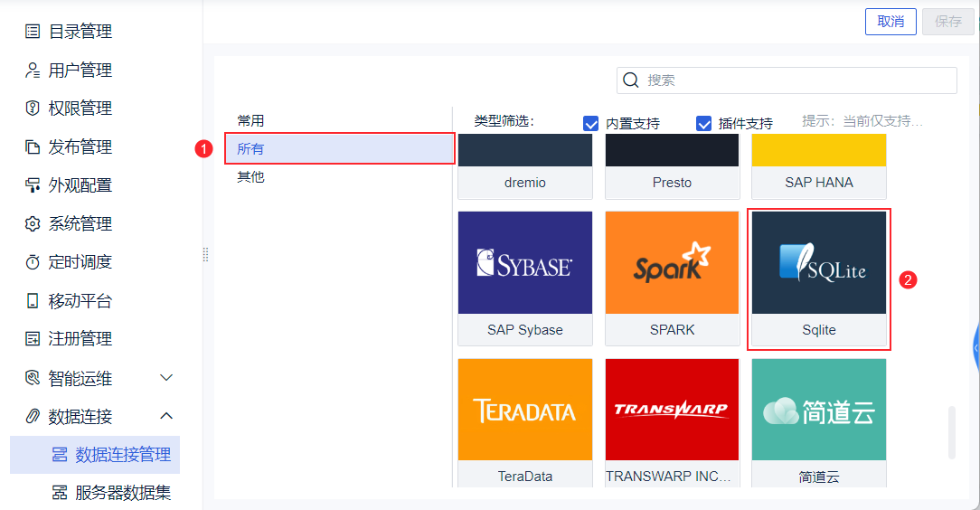Open 系统管理 menu item
This screenshot has height=510, width=980.
point(80,223)
